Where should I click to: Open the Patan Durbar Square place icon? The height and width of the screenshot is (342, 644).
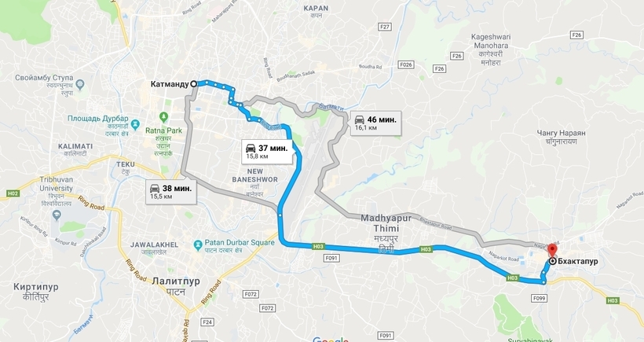click(198, 245)
